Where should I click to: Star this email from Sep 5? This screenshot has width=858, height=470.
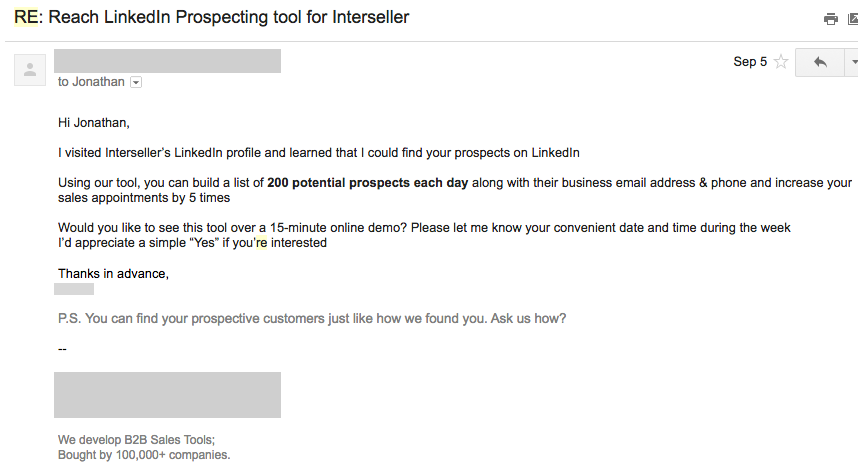coord(781,62)
